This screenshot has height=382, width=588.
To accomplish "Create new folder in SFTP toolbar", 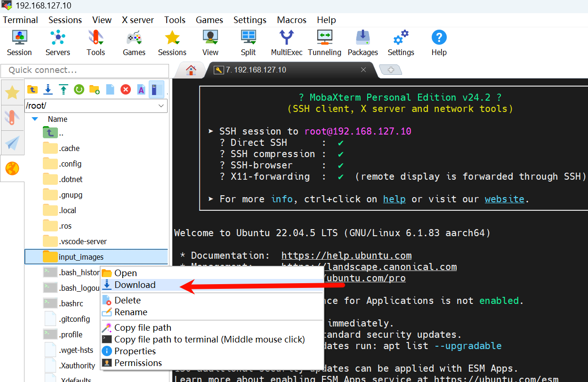I will tap(95, 89).
